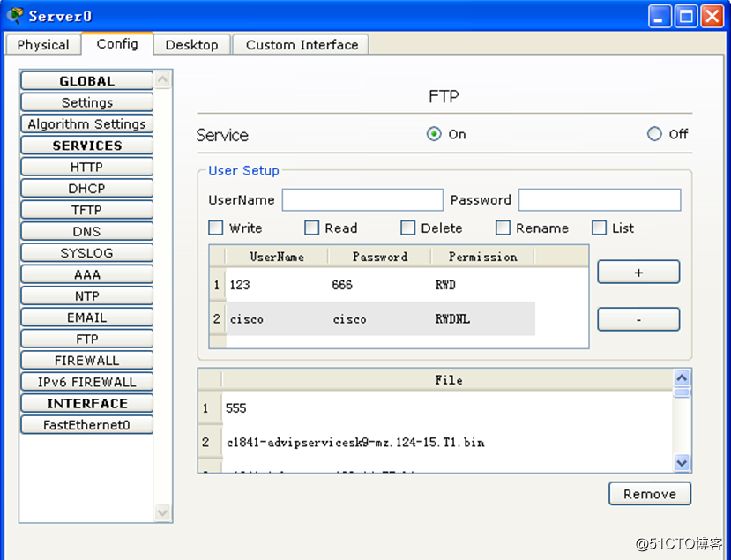Switch to the Physical tab
This screenshot has height=560, width=731.
click(x=43, y=45)
